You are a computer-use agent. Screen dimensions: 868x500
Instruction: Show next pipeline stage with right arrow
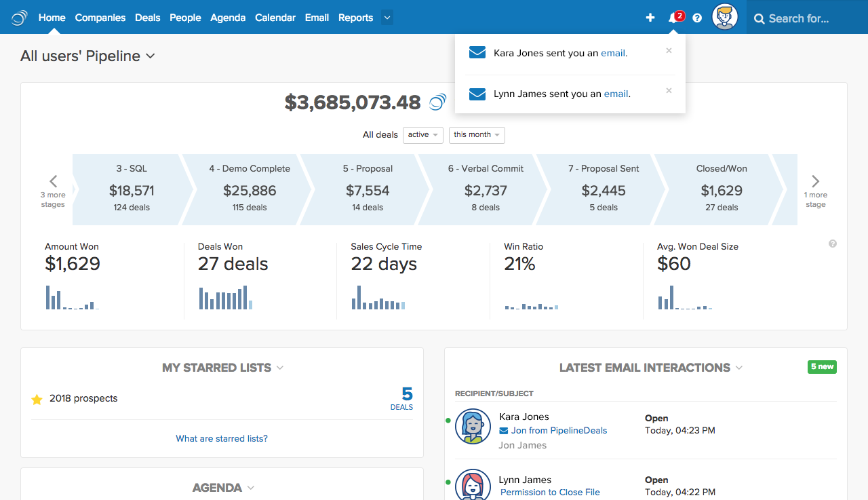pyautogui.click(x=816, y=181)
